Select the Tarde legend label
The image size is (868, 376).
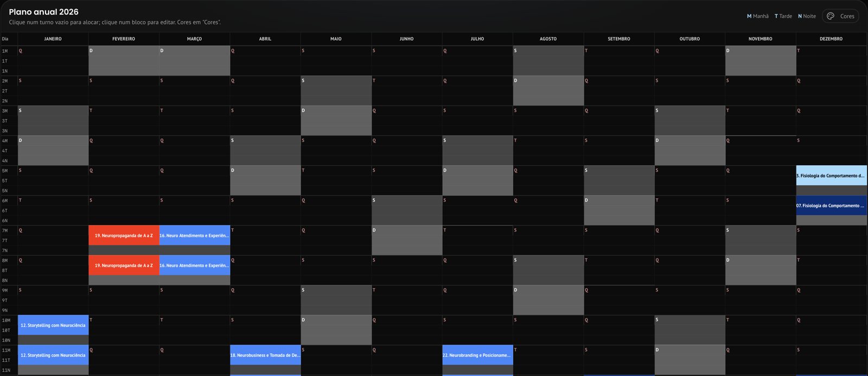783,16
